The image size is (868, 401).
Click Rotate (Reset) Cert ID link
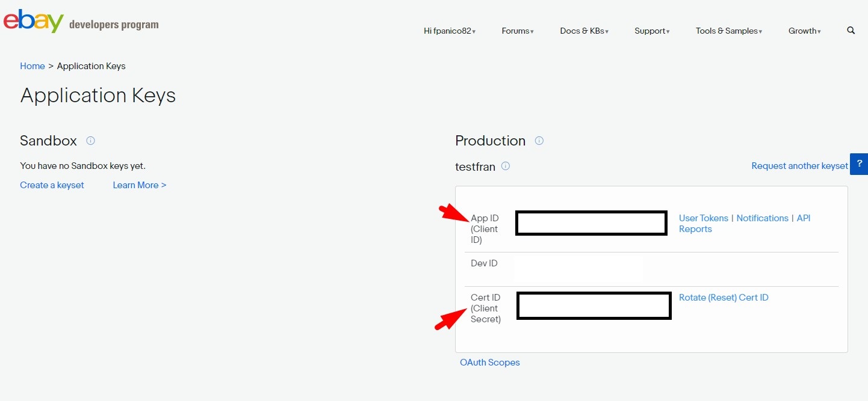(724, 298)
